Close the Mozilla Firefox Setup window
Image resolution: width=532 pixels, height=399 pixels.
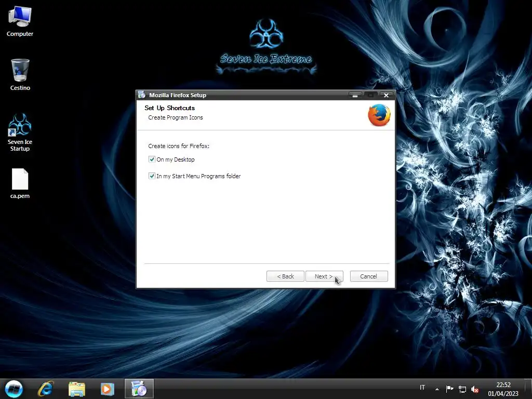tap(386, 95)
